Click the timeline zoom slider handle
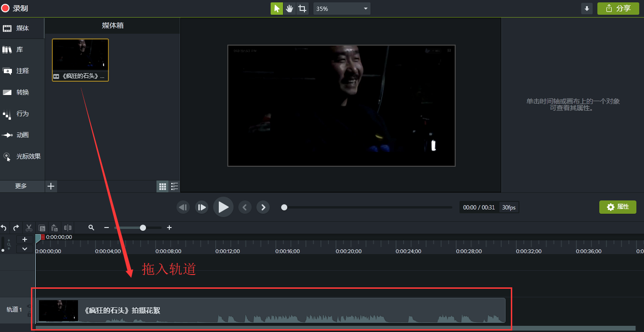Viewport: 644px width, 332px height. click(x=143, y=228)
